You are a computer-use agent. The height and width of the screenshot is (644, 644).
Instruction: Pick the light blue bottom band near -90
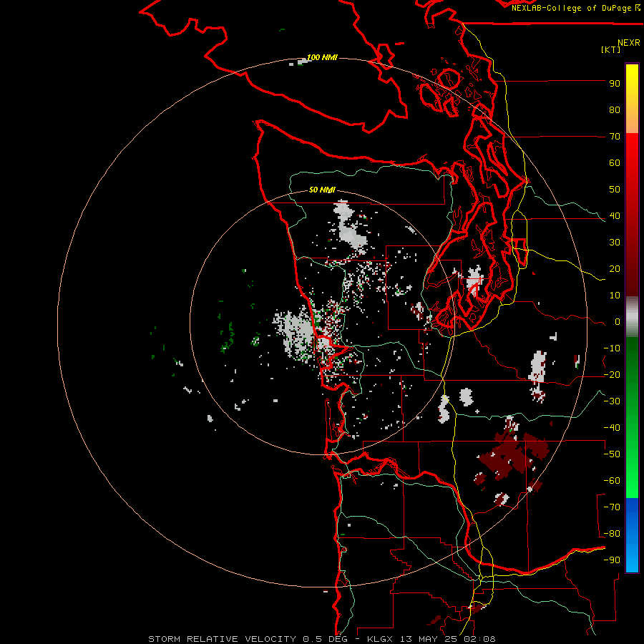pyautogui.click(x=632, y=560)
